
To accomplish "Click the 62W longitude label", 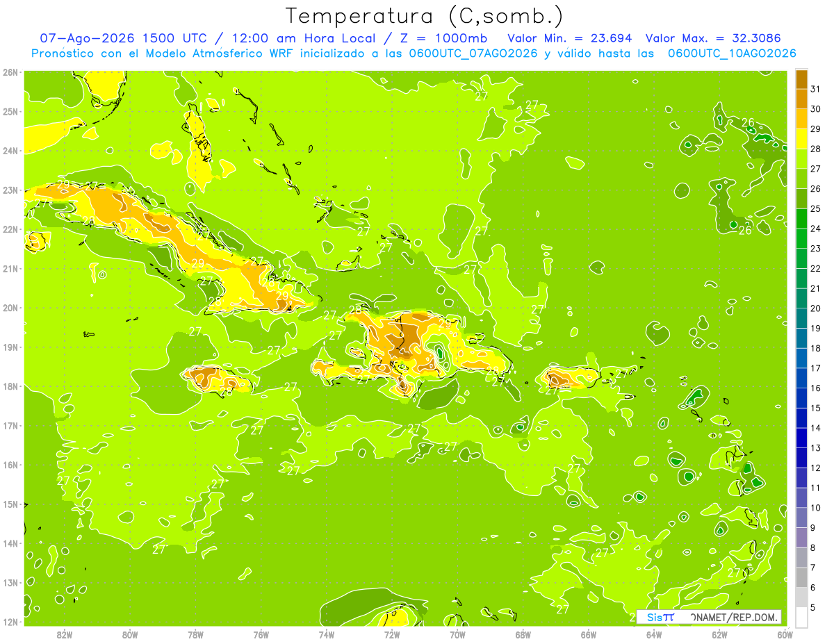I will (719, 634).
